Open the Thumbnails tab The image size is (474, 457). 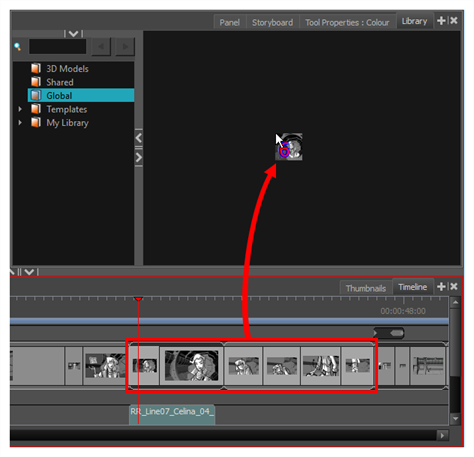pyautogui.click(x=366, y=288)
